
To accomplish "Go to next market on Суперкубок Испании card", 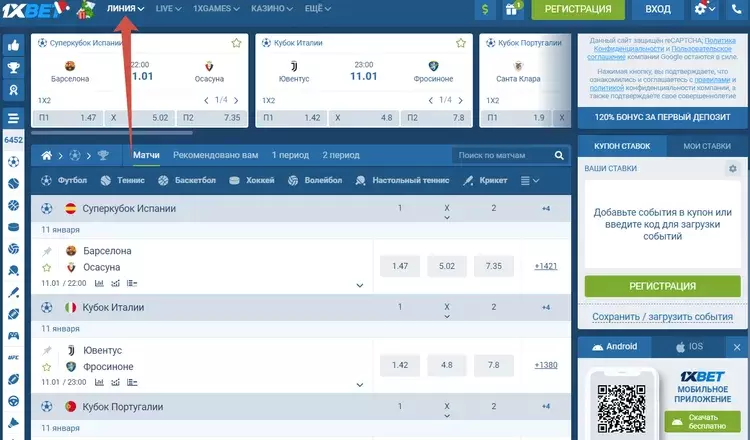I will pyautogui.click(x=236, y=100).
